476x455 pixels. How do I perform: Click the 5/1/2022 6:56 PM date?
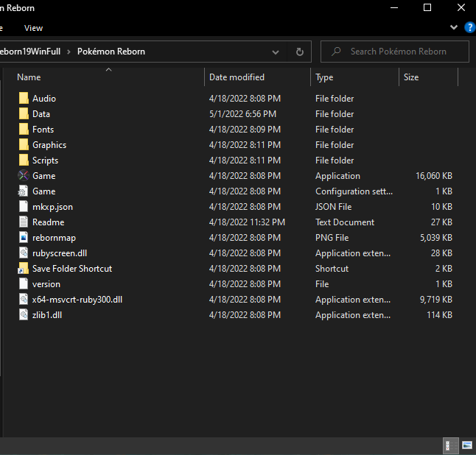[x=242, y=114]
